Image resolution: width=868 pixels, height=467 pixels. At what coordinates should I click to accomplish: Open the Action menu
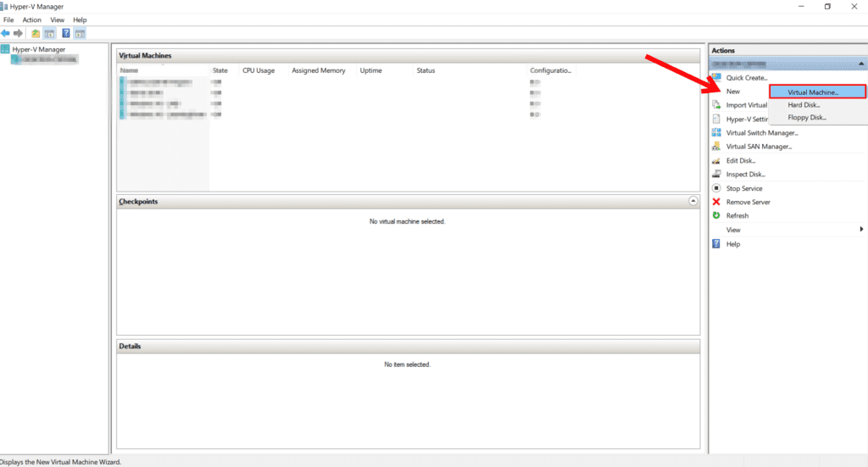click(x=31, y=20)
